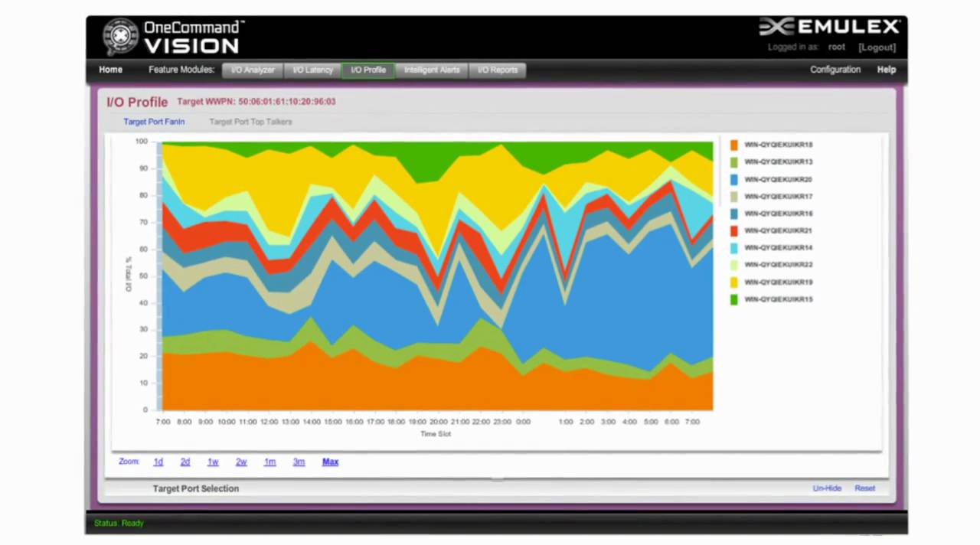Expand the Target Port Selection panel
Screen dimensions: 980x545
coord(195,488)
